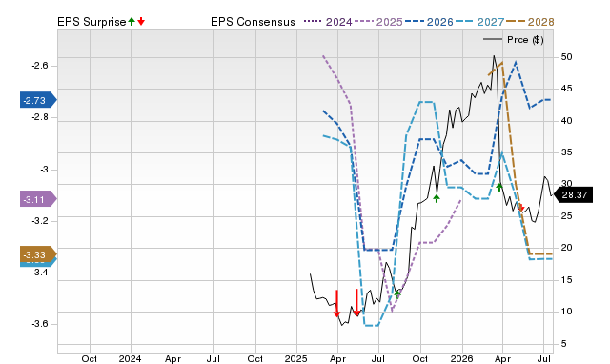
Task: Click the green surprise arrow near April 2026
Action: pos(499,187)
